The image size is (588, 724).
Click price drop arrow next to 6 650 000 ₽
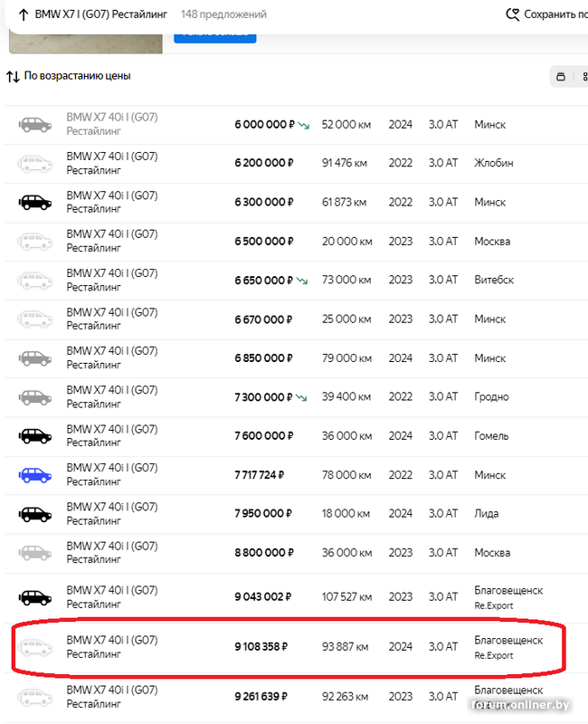302,281
